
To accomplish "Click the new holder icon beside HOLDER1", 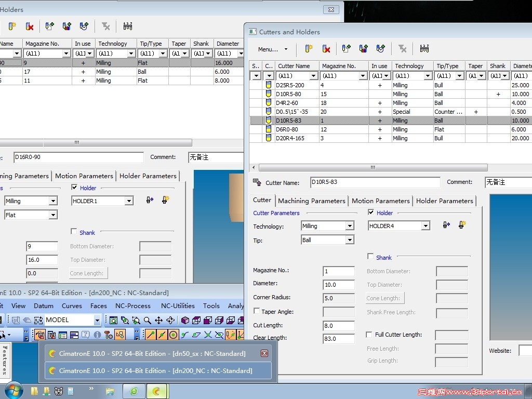I will click(166, 200).
